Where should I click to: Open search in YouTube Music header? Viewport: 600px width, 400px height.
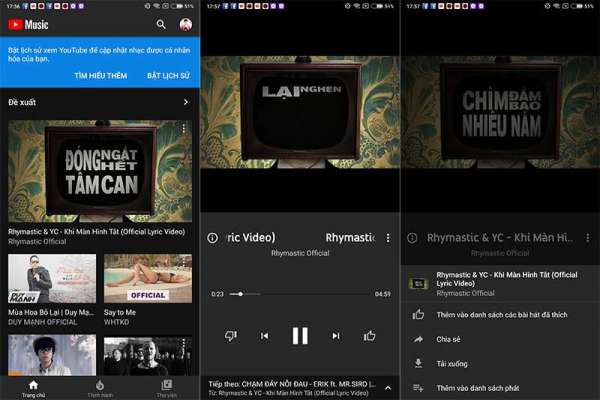(161, 24)
